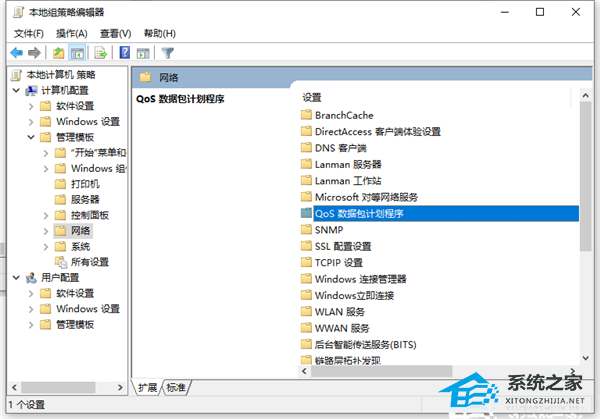
Task: Click the 用户配置 user icon
Action: click(x=31, y=277)
